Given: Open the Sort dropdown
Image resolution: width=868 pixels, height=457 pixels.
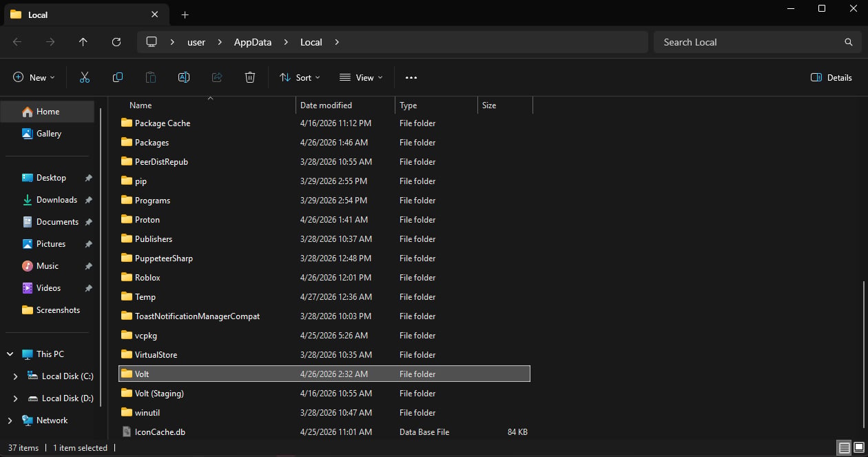Looking at the screenshot, I should tap(300, 77).
